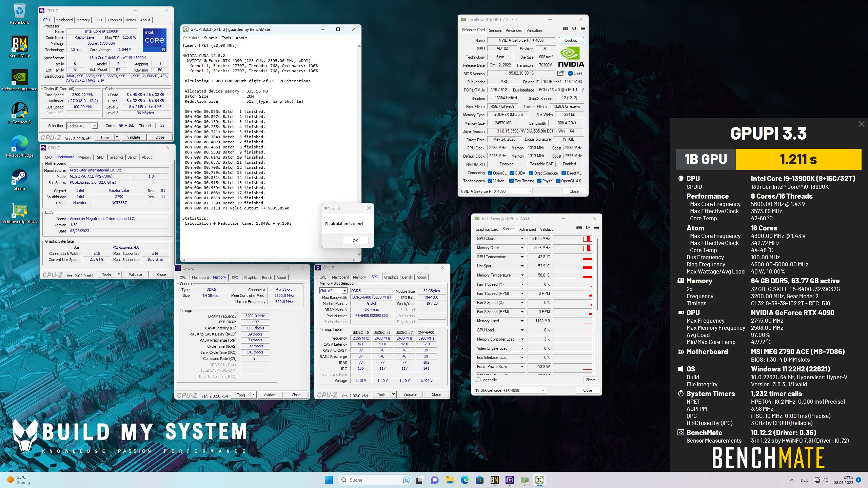The width and height of the screenshot is (868, 488).
Task: Switch to the SPD tab in CPU-Z Mainboard window
Action: [100, 157]
